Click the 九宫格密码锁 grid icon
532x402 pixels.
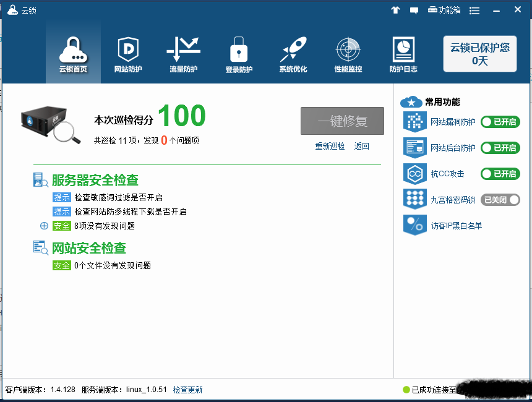point(415,199)
